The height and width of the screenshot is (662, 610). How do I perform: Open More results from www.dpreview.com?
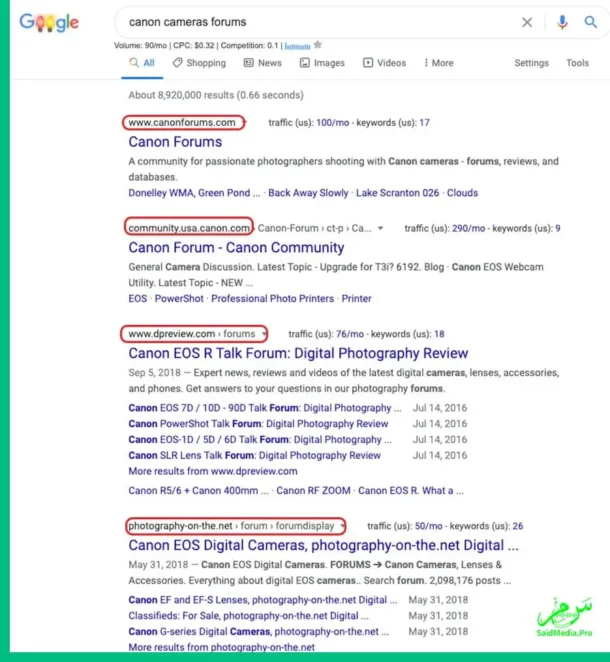click(x=212, y=471)
